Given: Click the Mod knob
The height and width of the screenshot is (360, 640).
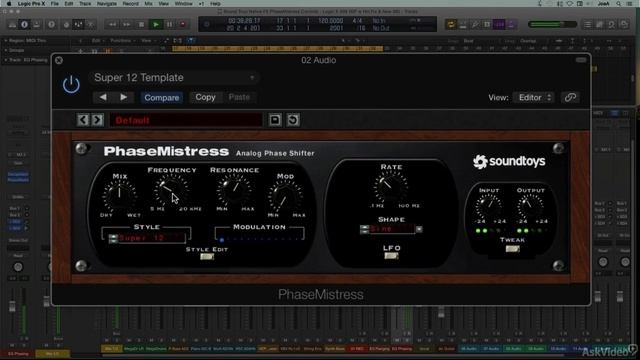Looking at the screenshot, I should pos(285,197).
